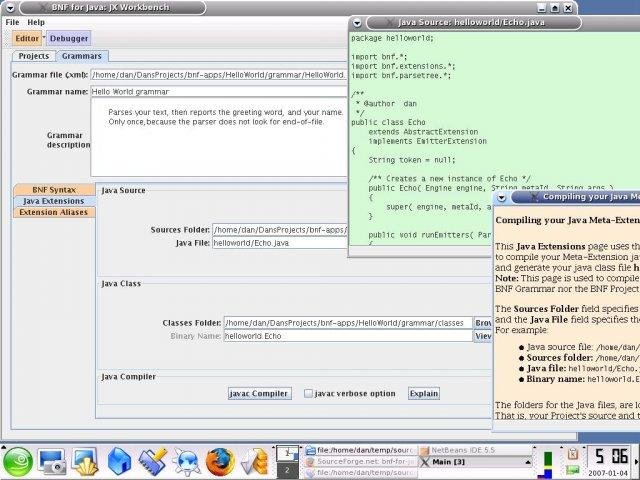Open the File menu

12,22
